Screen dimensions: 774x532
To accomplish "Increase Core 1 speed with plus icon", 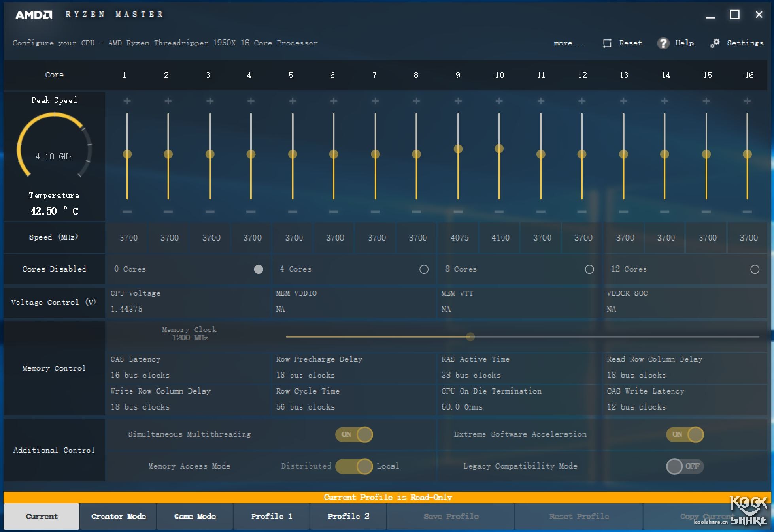I will [x=127, y=101].
